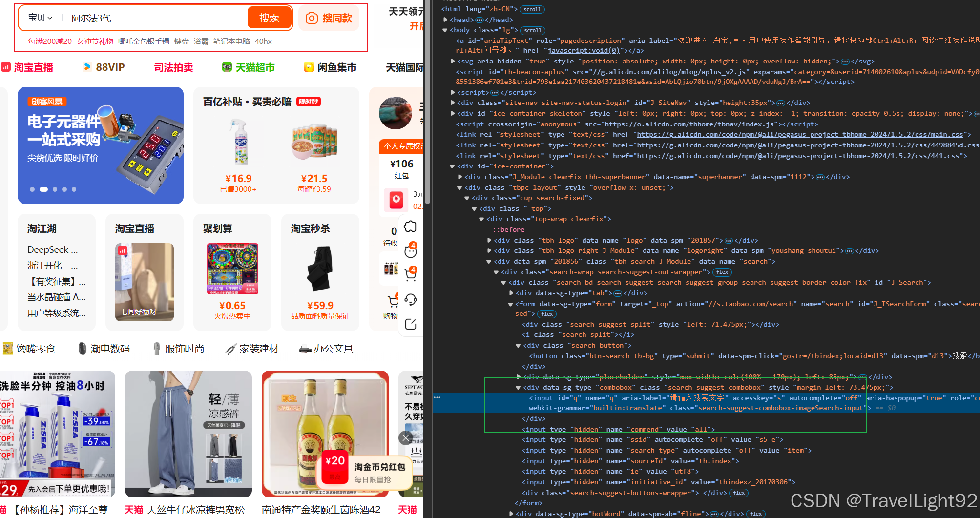The image size is (980, 518).
Task: Click the user avatar picture
Action: (x=396, y=113)
